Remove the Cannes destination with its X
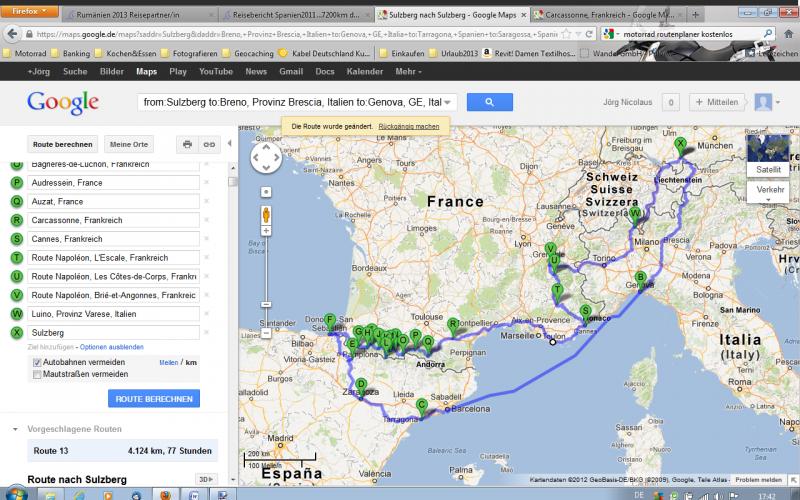The height and width of the screenshot is (500, 800). (207, 239)
